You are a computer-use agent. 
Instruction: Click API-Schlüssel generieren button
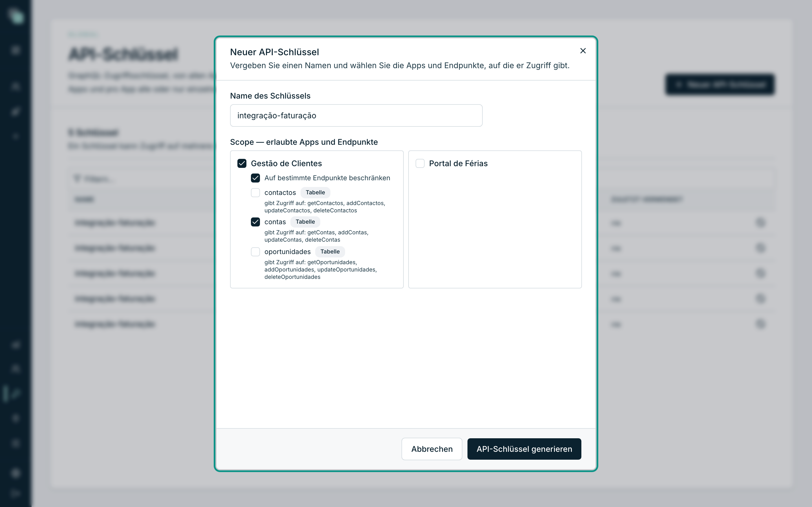(x=524, y=449)
